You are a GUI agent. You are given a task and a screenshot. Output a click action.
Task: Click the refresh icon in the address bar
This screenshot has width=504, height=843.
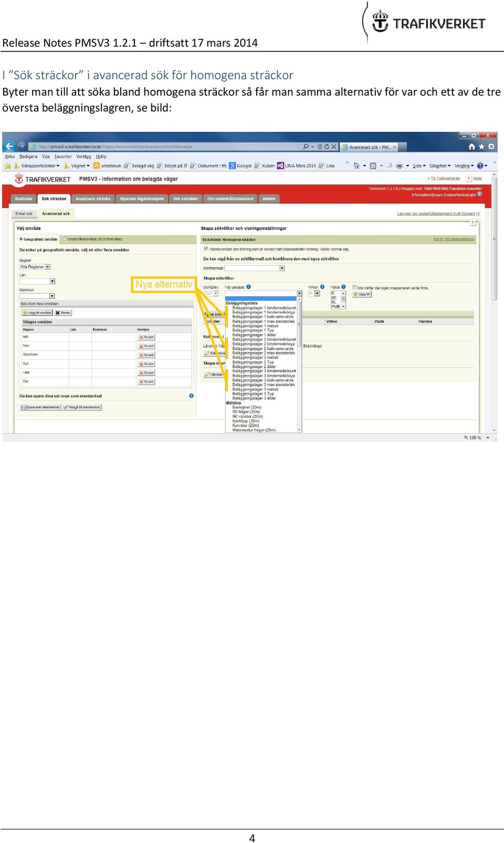[x=327, y=147]
